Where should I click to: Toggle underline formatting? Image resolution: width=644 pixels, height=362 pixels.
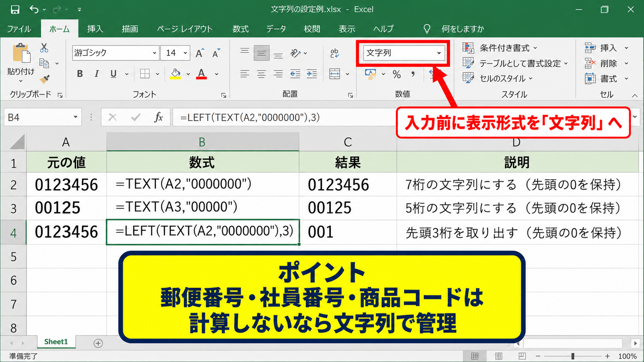tap(113, 74)
